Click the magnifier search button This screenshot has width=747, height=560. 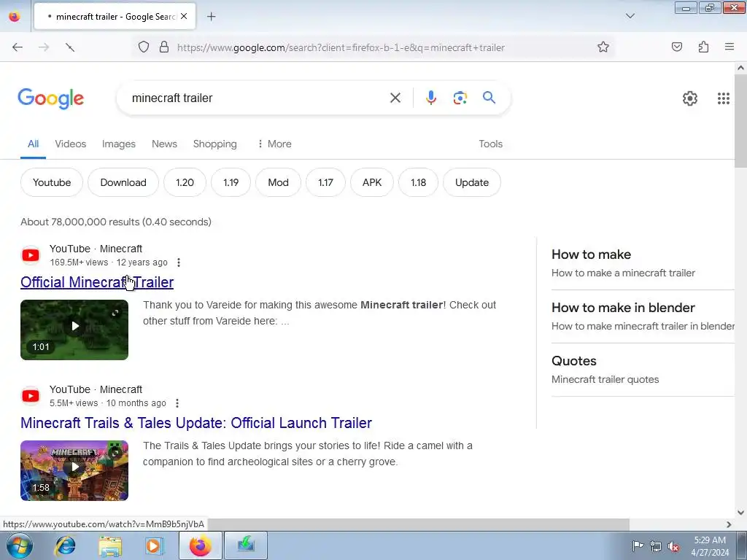(x=489, y=98)
